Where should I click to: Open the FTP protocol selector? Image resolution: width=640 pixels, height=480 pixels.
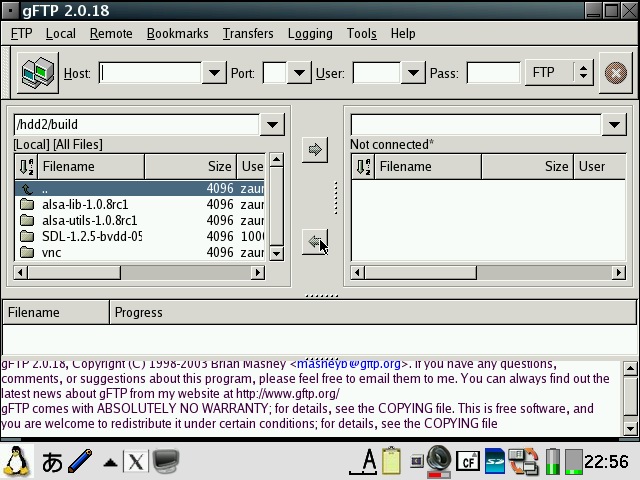[559, 73]
